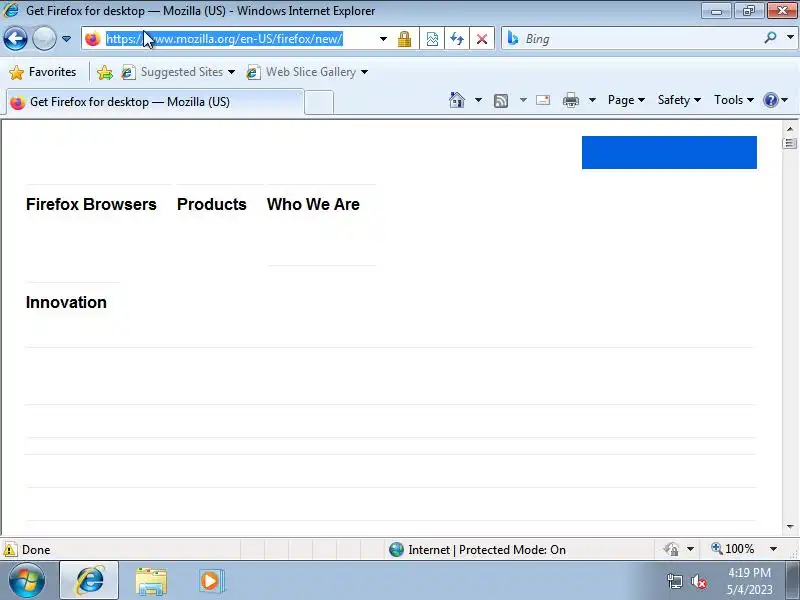Image resolution: width=800 pixels, height=600 pixels.
Task: Click the blue download button on the page
Action: coord(669,152)
